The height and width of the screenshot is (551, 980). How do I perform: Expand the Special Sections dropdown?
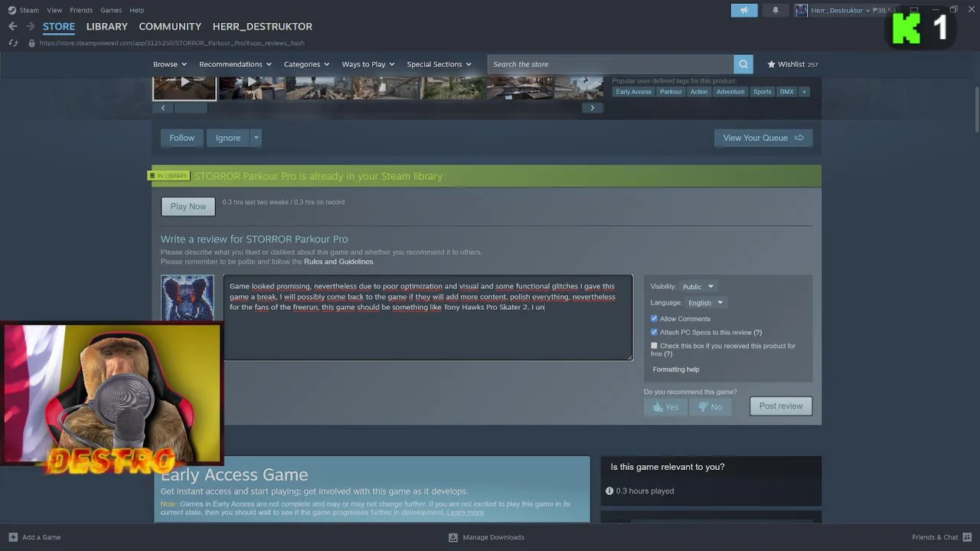pos(439,64)
